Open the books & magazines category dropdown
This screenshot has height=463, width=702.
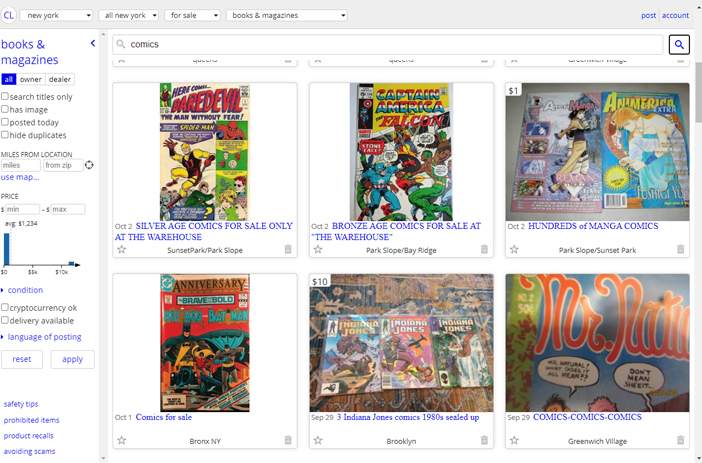(x=287, y=15)
